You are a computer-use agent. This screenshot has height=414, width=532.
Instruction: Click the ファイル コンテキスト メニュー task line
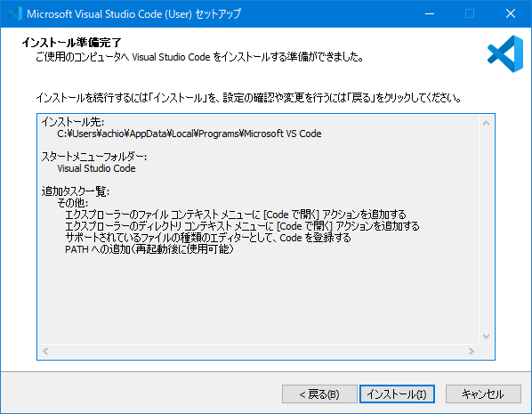(x=236, y=215)
